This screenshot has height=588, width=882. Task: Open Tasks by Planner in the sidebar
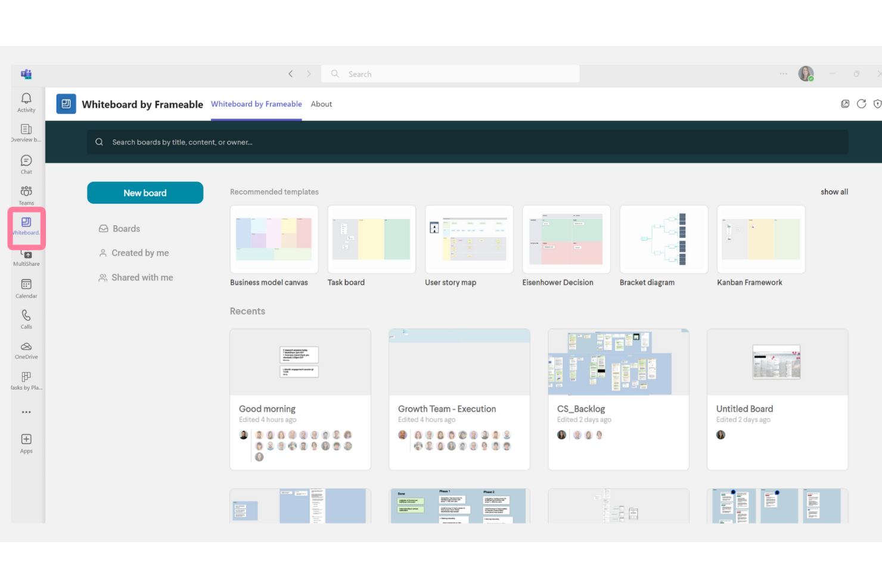(26, 381)
